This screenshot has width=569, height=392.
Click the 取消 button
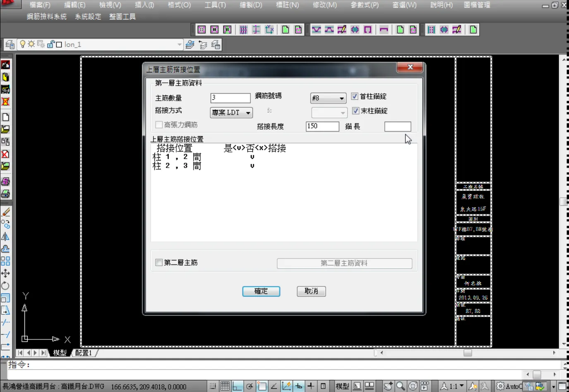311,291
